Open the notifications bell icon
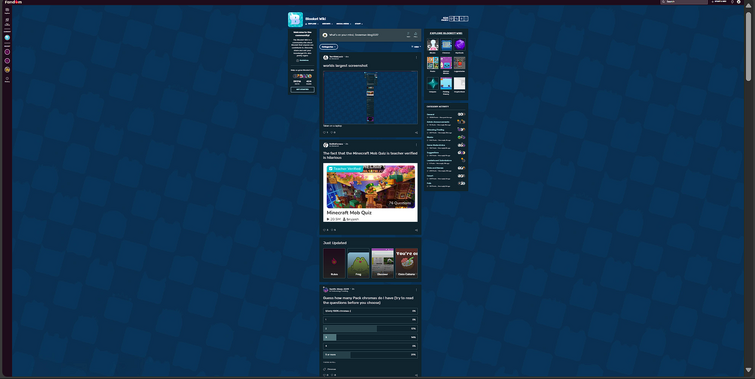 pos(732,2)
